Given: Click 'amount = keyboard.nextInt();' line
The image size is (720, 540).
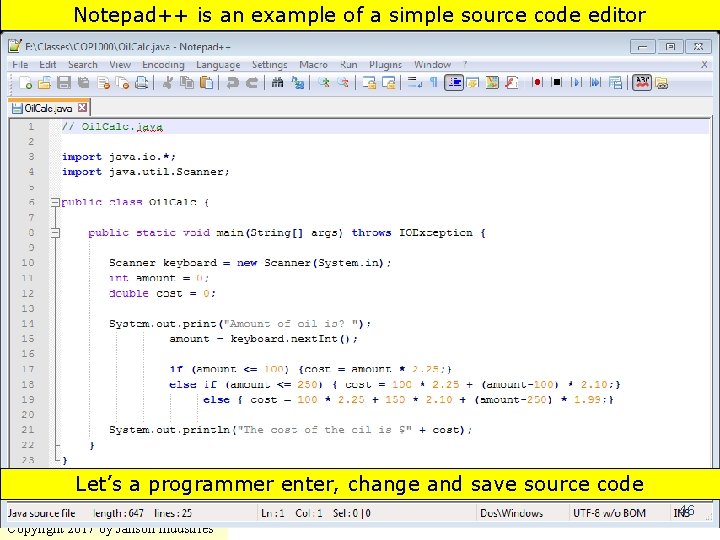Looking at the screenshot, I should [264, 339].
